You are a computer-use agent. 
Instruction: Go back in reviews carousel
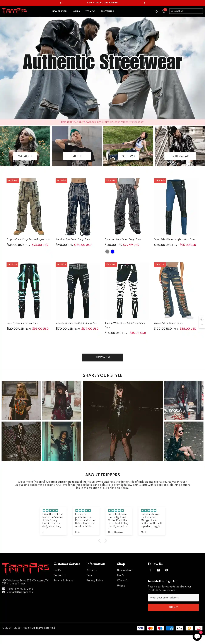tap(99, 541)
